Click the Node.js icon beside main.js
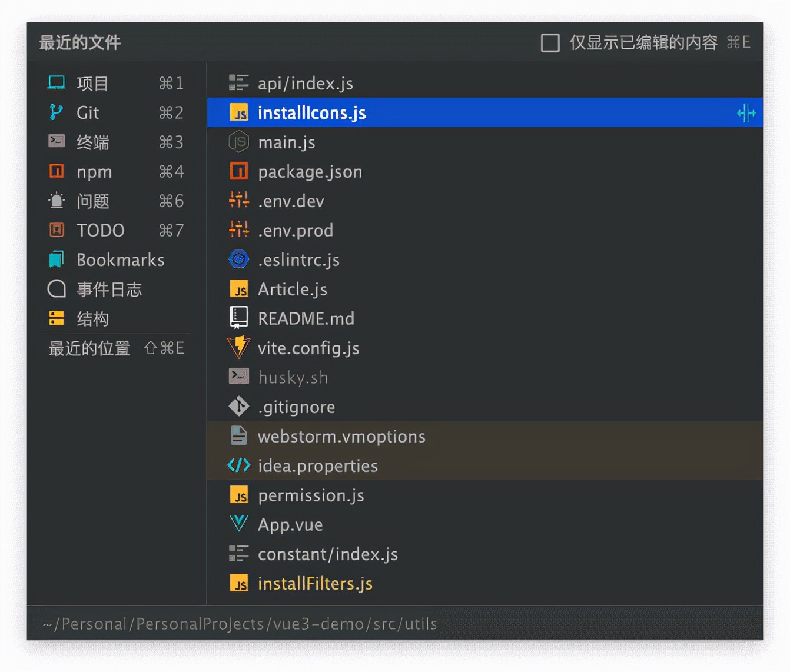 (x=238, y=142)
